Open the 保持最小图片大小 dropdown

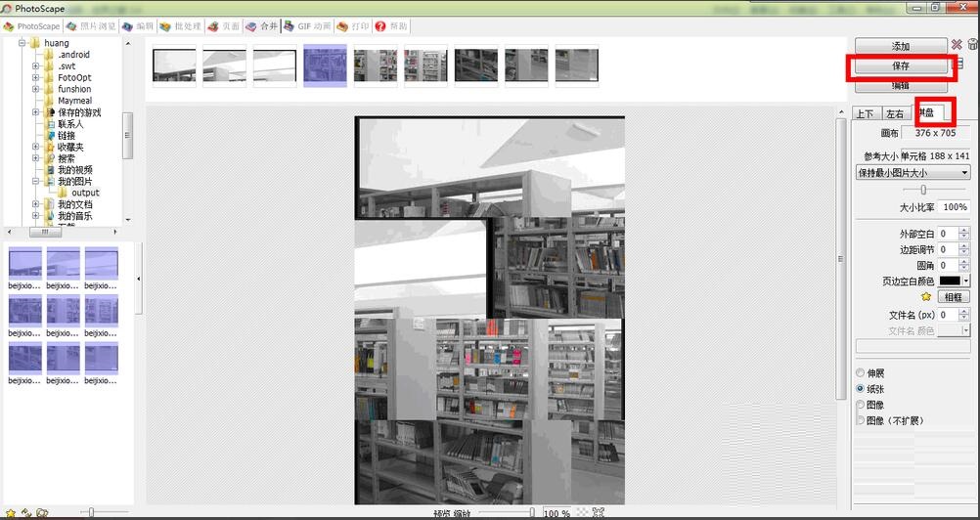(913, 173)
